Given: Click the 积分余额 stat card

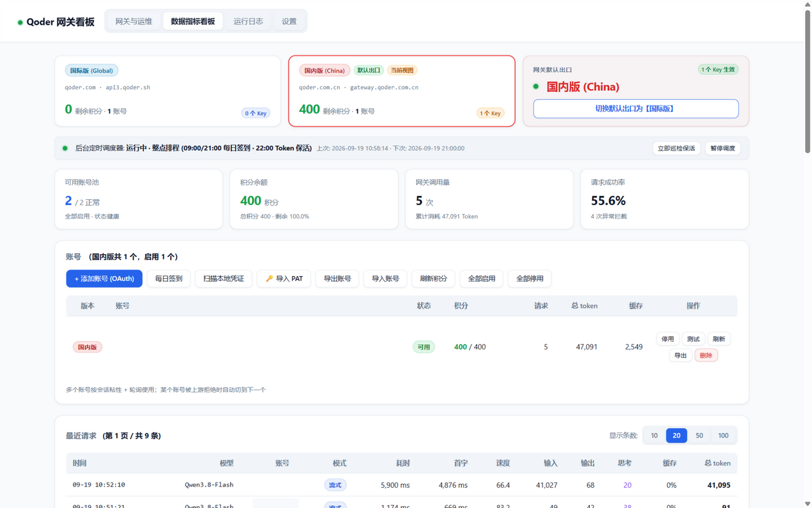Looking at the screenshot, I should pyautogui.click(x=314, y=199).
